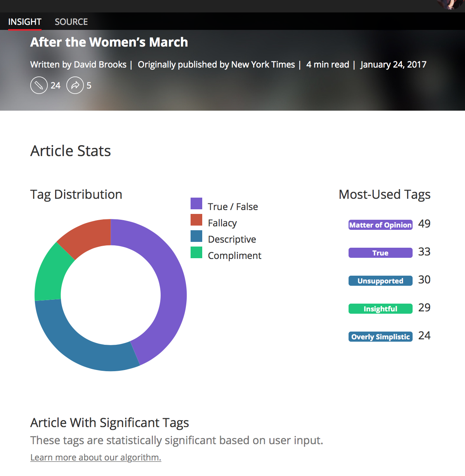Image resolution: width=465 pixels, height=476 pixels.
Task: Toggle the True / False legend swatch
Action: point(196,204)
